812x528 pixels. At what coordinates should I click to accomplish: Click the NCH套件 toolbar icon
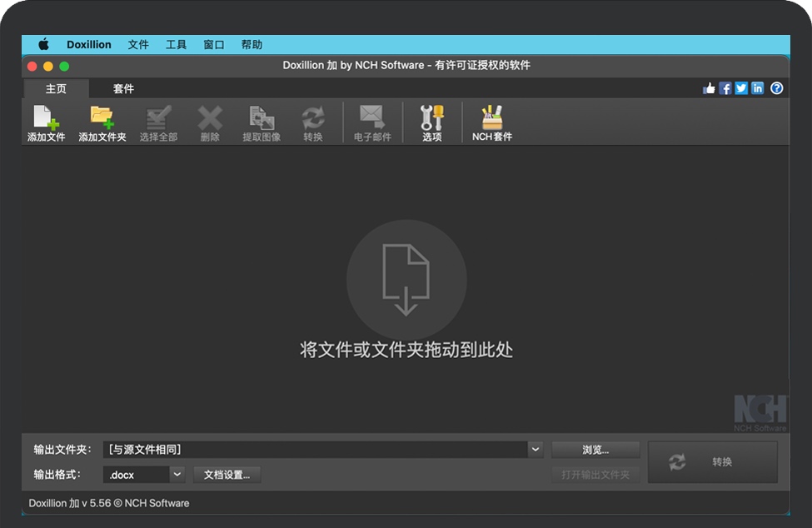[x=492, y=121]
